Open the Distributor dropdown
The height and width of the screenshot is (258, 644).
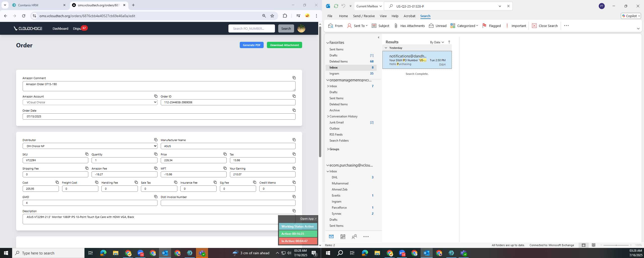click(90, 146)
